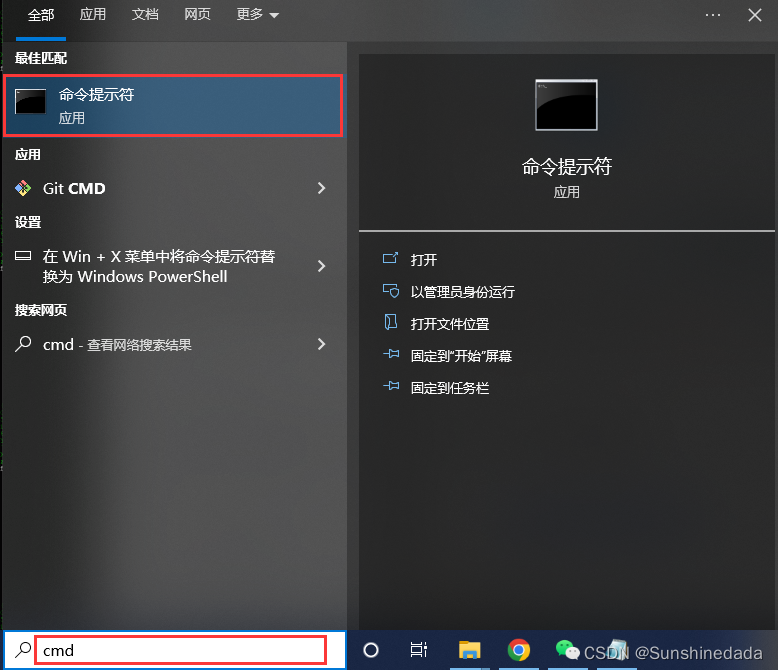The image size is (778, 670).
Task: Open WeChat from the taskbar
Action: 567,650
